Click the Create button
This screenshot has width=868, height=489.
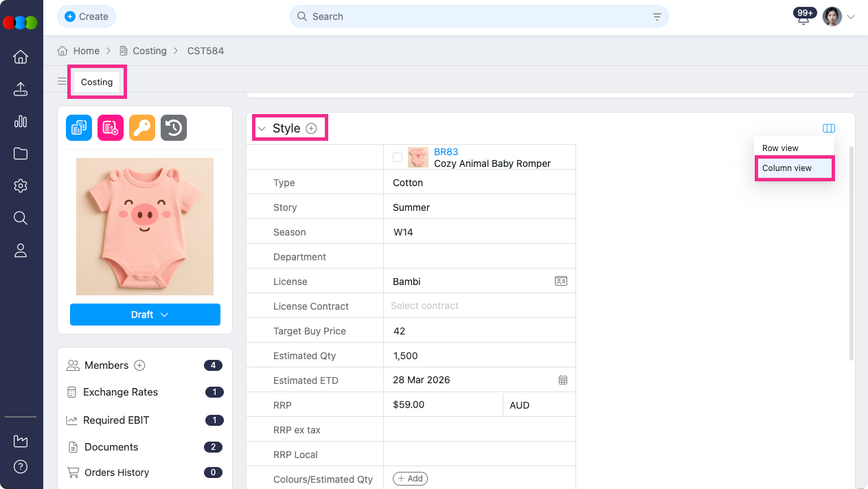[87, 16]
